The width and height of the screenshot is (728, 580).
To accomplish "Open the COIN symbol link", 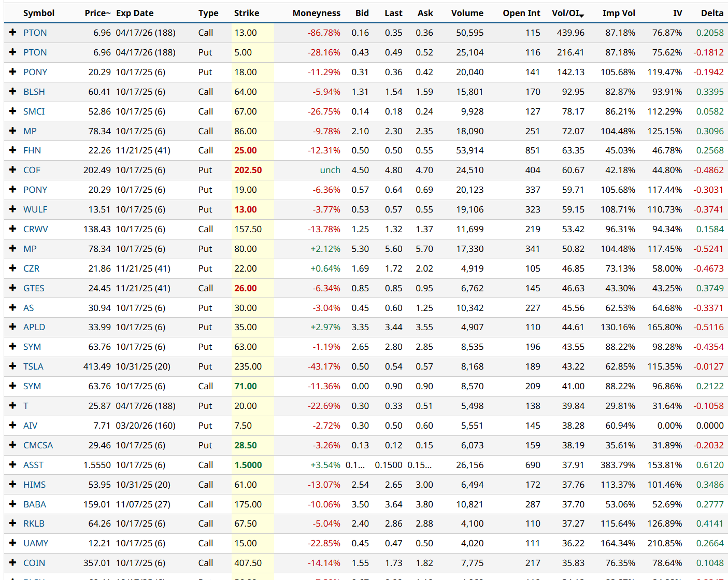I will click(x=34, y=563).
